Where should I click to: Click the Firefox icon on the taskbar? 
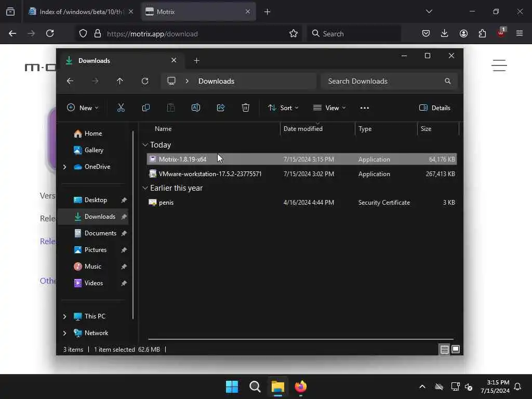pyautogui.click(x=301, y=387)
